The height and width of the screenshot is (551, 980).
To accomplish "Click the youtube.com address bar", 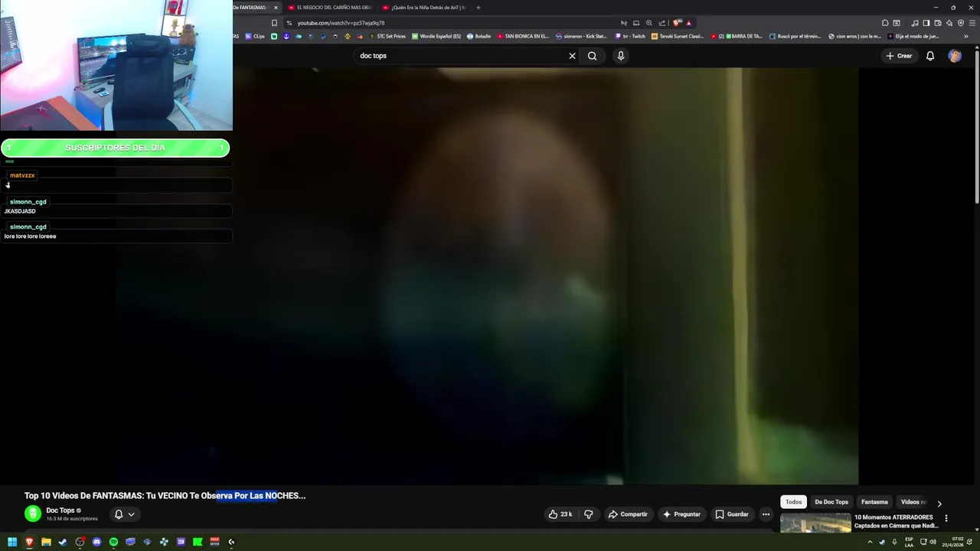I will coord(452,23).
